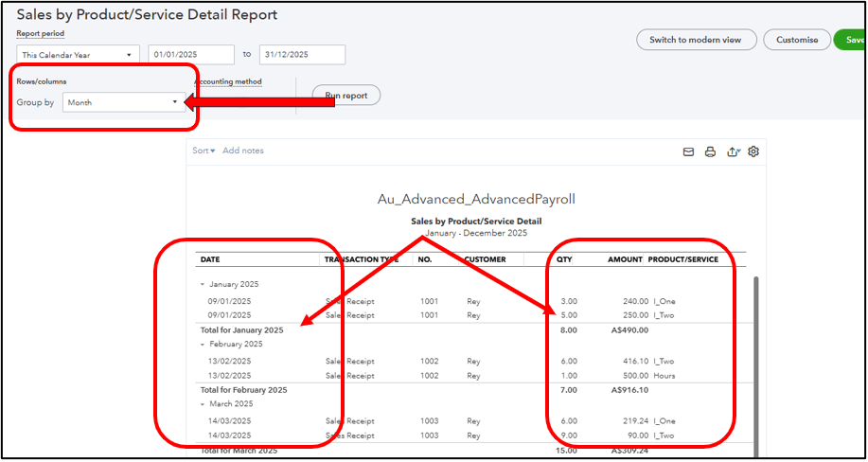Screen dimensions: 868x462
Task: Click the green Save button
Action: 850,40
